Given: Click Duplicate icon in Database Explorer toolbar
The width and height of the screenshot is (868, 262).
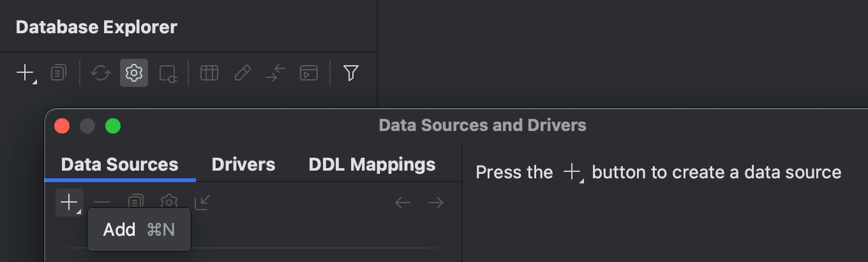Looking at the screenshot, I should pyautogui.click(x=58, y=73).
